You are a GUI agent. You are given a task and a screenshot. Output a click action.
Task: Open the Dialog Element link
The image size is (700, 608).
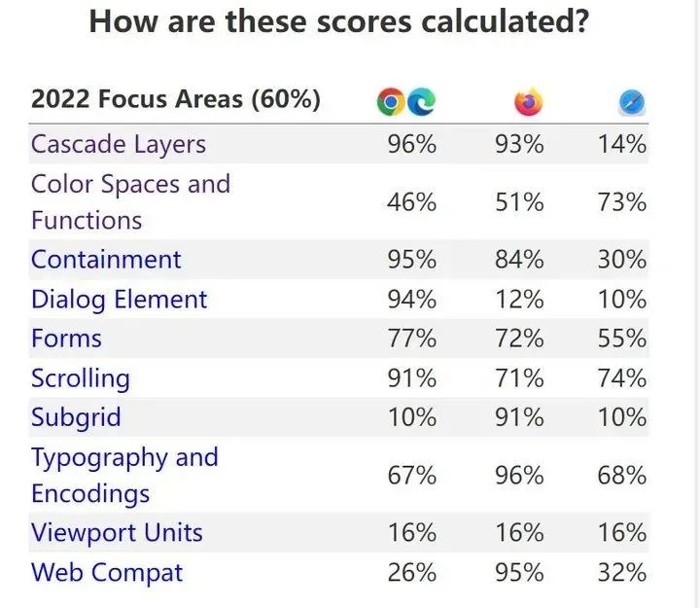[x=119, y=299]
